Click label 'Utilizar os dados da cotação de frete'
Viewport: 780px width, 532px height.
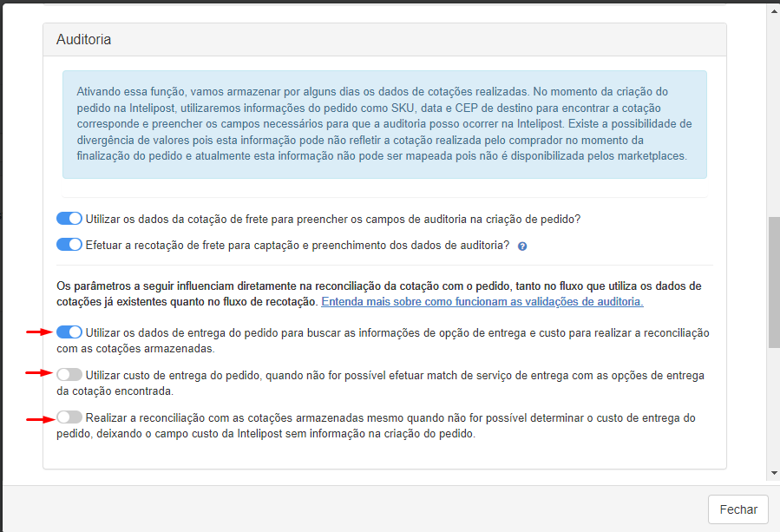click(333, 219)
